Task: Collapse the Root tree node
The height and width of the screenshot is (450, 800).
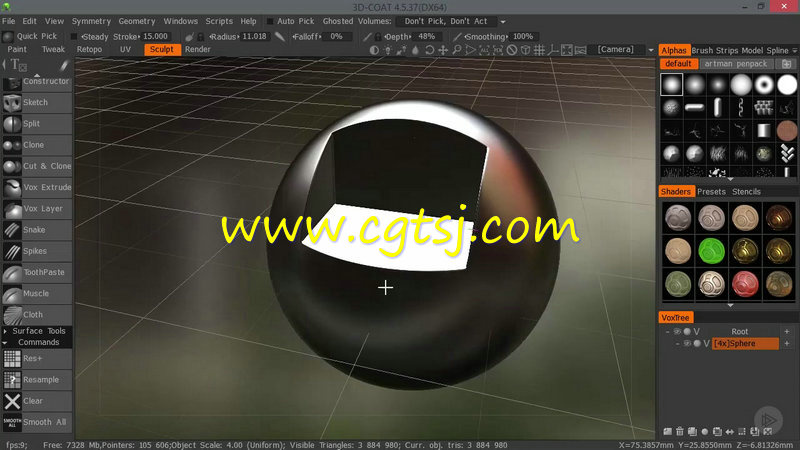Action: click(x=667, y=332)
